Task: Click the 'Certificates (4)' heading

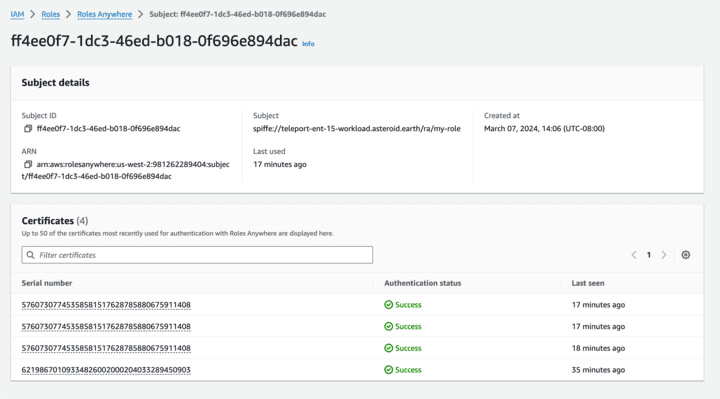Action: coord(55,221)
